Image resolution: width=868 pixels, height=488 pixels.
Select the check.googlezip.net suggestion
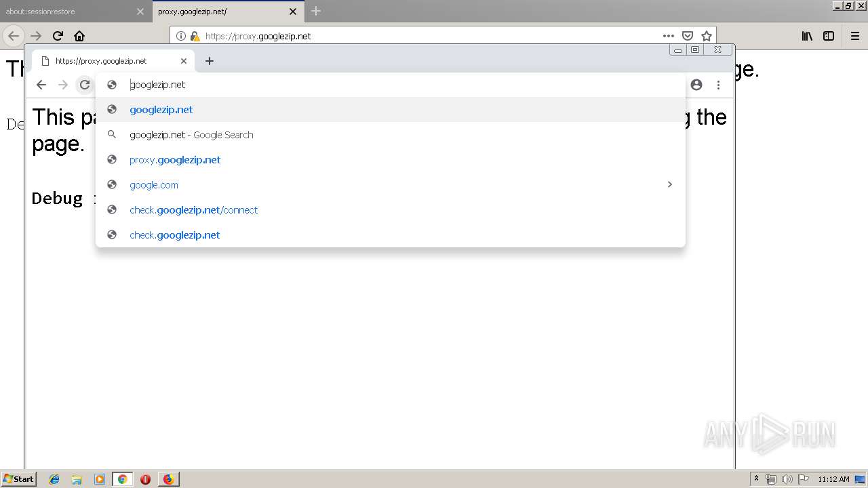[x=391, y=235]
